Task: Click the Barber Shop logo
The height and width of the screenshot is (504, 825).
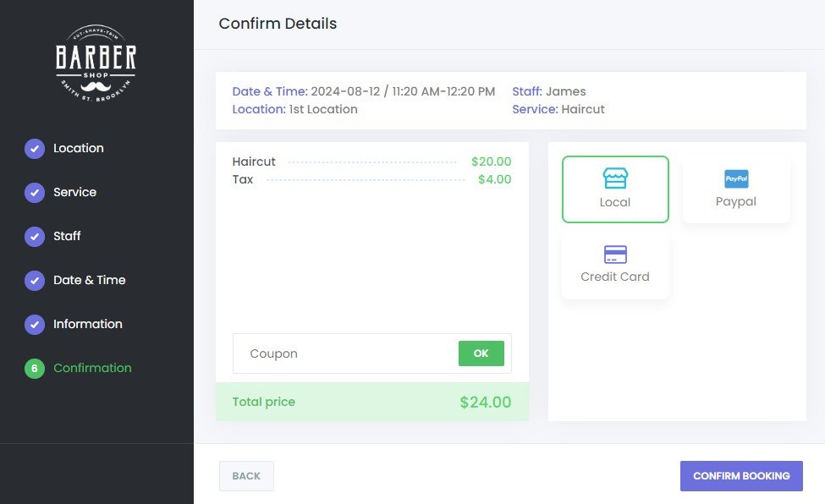Action: pyautogui.click(x=96, y=62)
